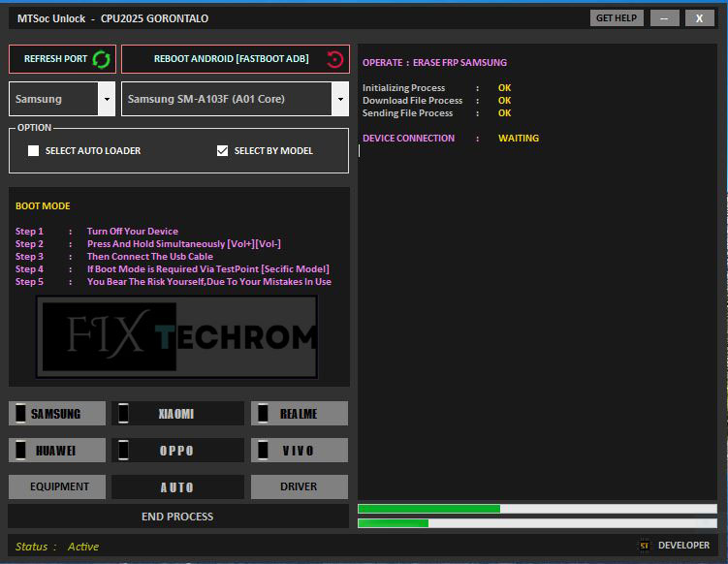The width and height of the screenshot is (728, 564).
Task: Click 'Then Connect The Usb Cable' text
Action: point(150,256)
